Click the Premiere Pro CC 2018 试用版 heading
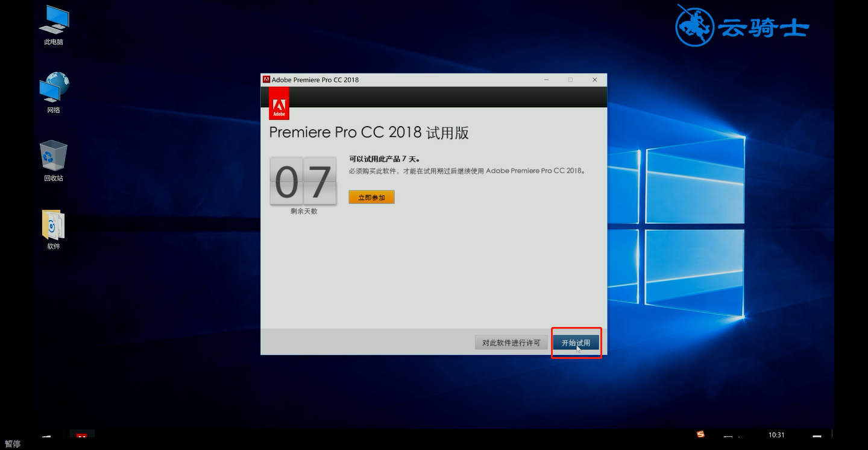 (369, 133)
